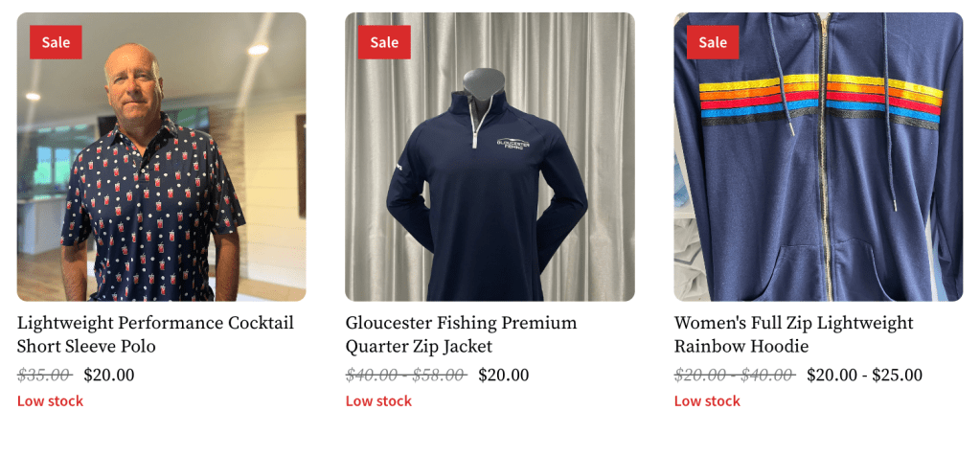Click the crossed-out $40.00 - $58.00 price
The height and width of the screenshot is (456, 980).
(406, 375)
